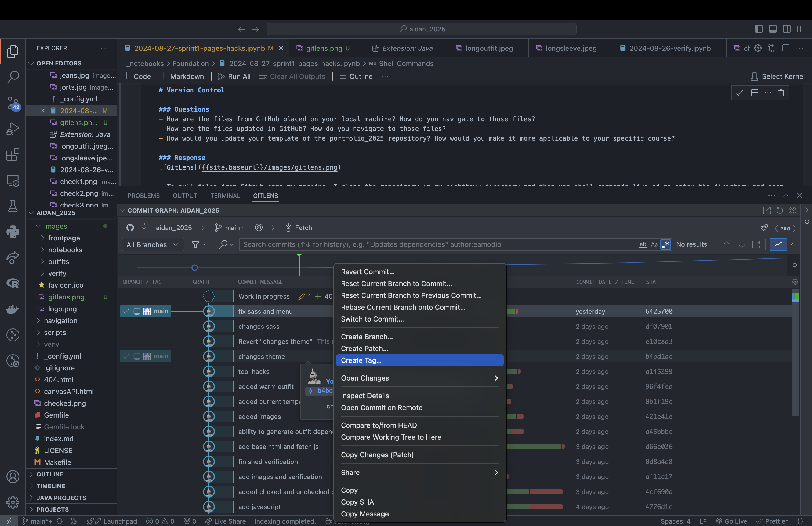812x526 pixels.
Task: Split the notebook cell
Action: point(755,93)
